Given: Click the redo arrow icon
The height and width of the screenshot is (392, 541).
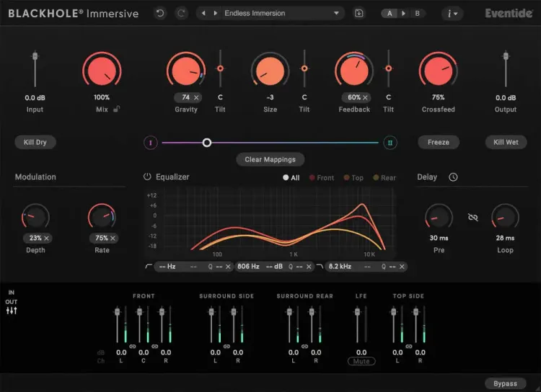Looking at the screenshot, I should (x=181, y=14).
